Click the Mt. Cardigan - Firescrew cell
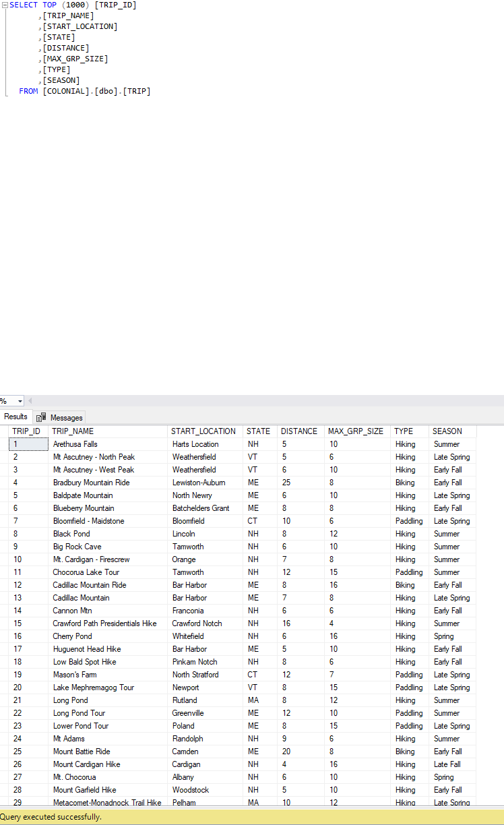The image size is (504, 825). pos(108,559)
